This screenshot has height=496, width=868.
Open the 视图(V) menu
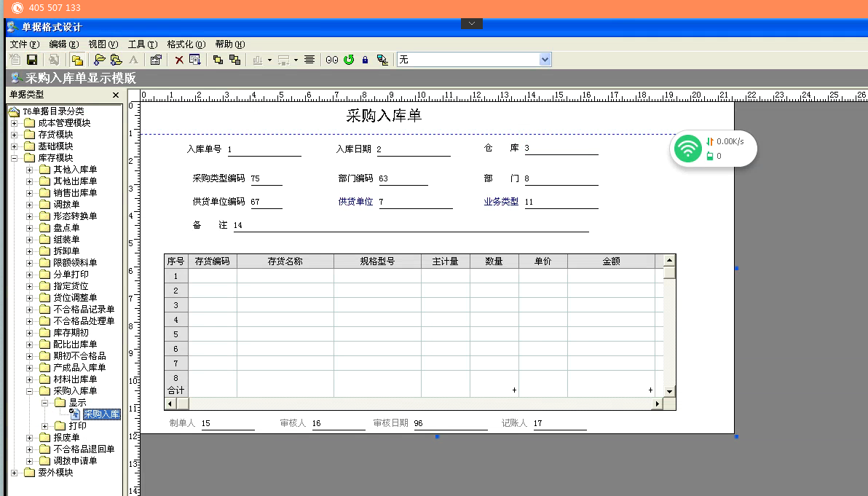click(103, 44)
